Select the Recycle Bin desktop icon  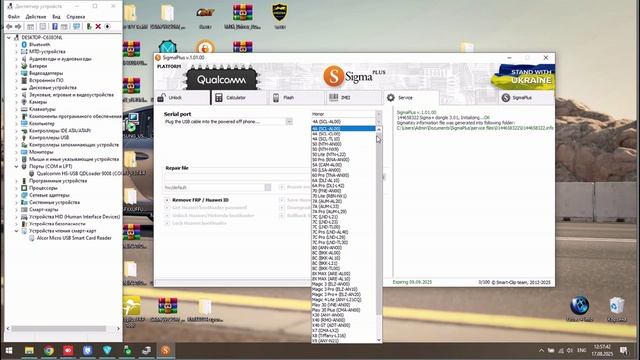[616, 309]
